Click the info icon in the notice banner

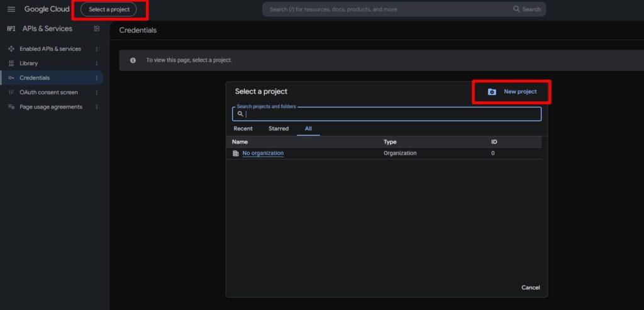point(133,60)
